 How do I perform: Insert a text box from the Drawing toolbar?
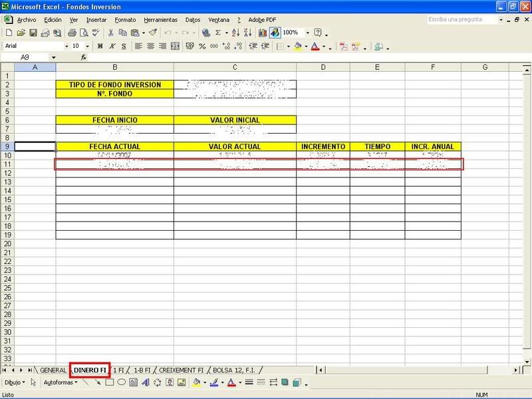(134, 383)
